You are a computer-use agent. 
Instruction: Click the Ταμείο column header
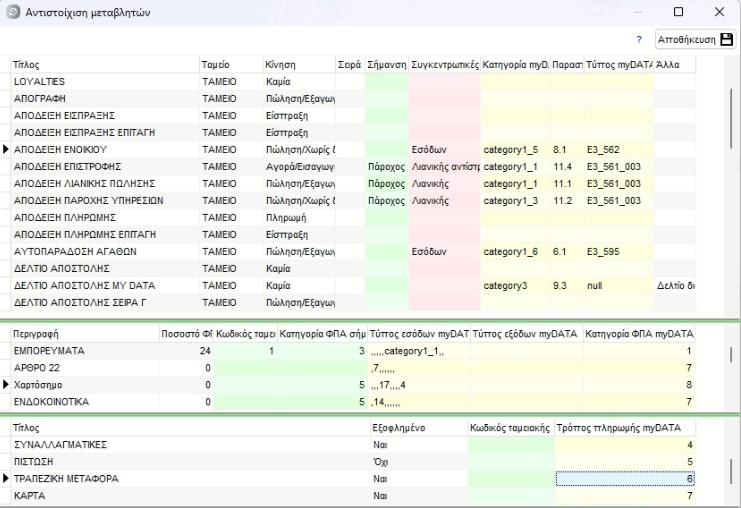click(x=230, y=64)
